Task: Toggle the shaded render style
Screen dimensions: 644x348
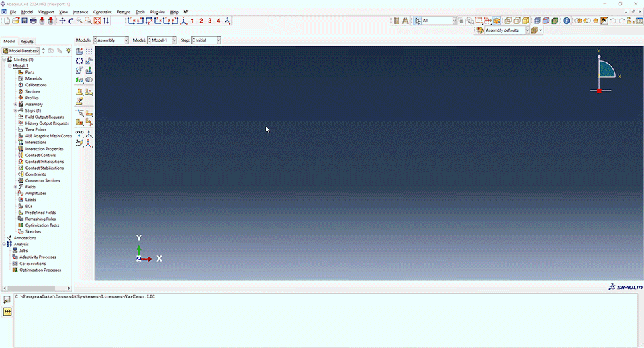Action: 527,21
